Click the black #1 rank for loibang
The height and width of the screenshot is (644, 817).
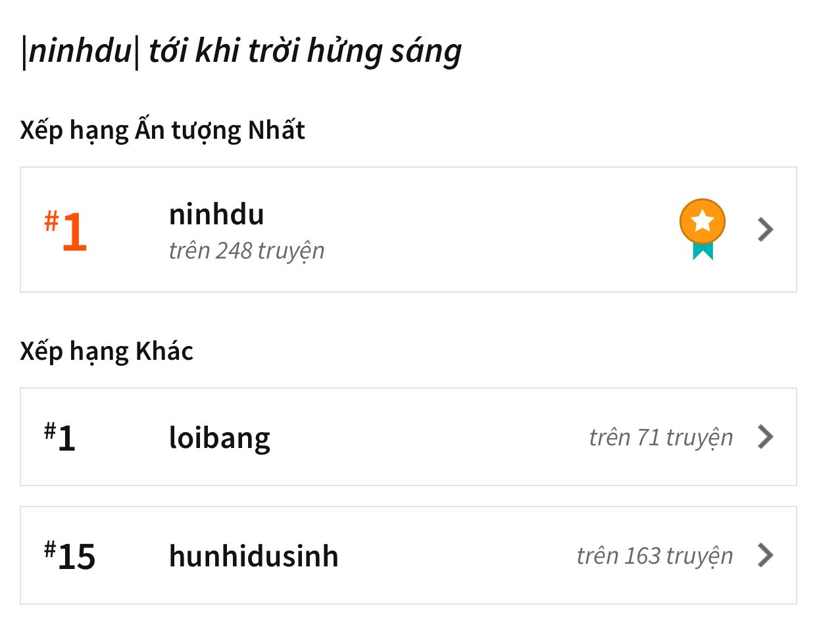coord(66,438)
